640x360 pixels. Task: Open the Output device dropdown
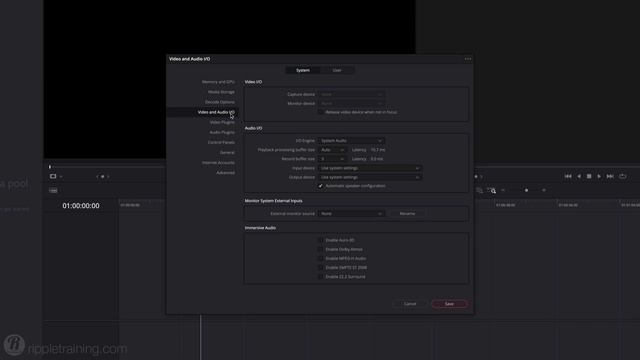(370, 177)
